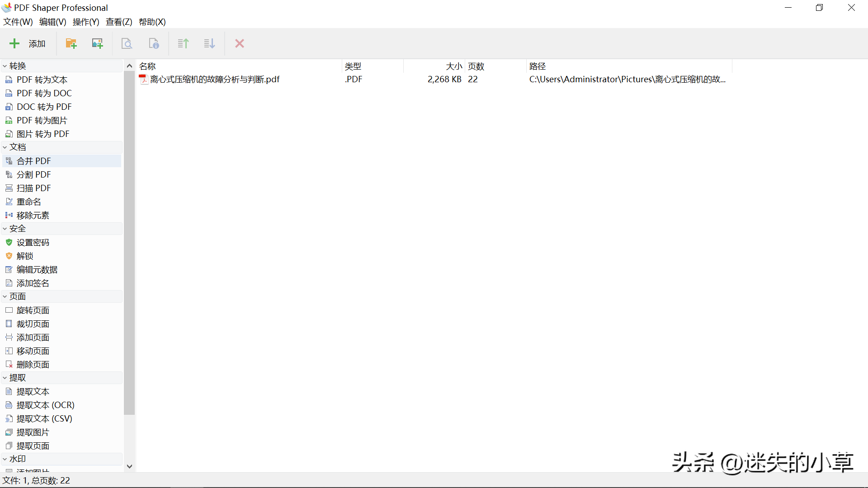Click the 页数 column header
Image resolution: width=868 pixels, height=488 pixels.
(x=495, y=66)
